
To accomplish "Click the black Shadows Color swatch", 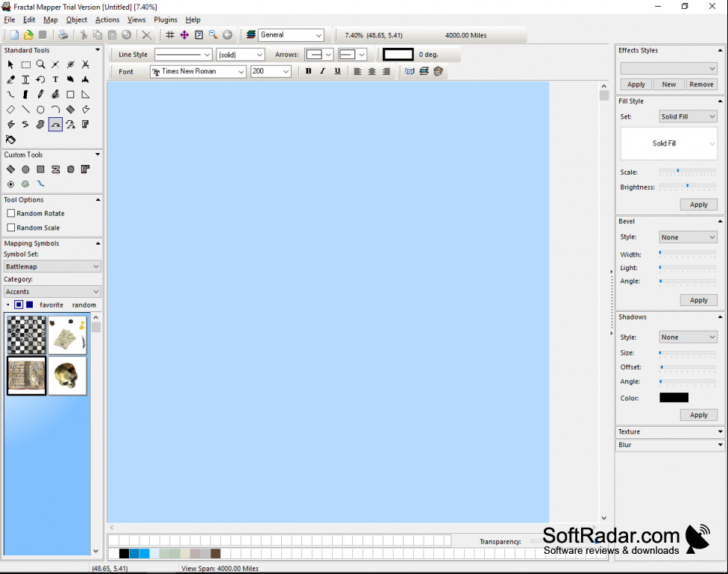I will pyautogui.click(x=674, y=398).
